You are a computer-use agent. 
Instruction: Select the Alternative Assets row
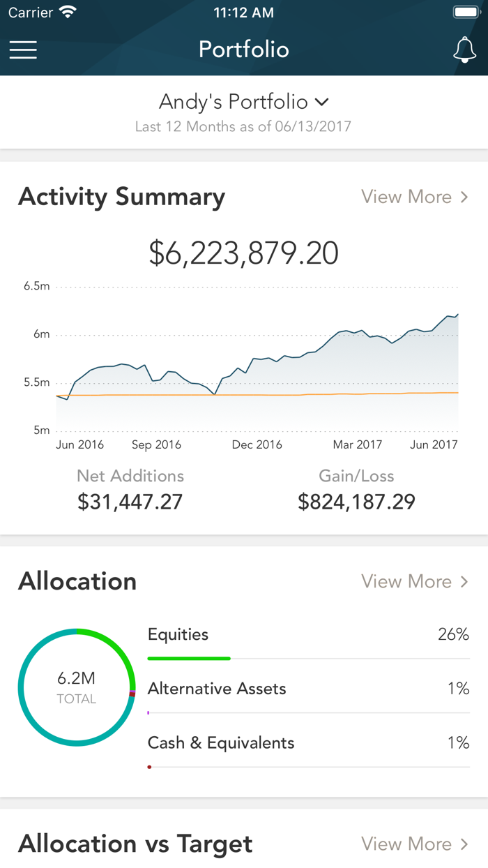[307, 688]
